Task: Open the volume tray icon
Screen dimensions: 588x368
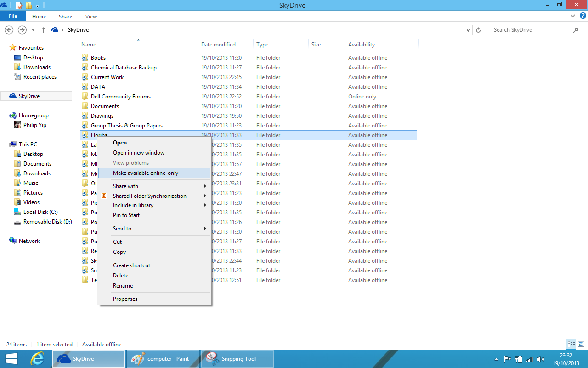Action: tap(541, 359)
